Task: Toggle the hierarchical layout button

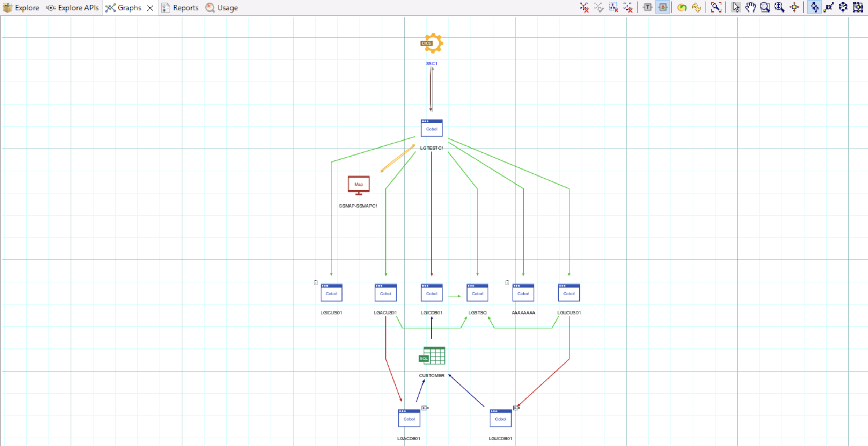Action: (x=815, y=7)
